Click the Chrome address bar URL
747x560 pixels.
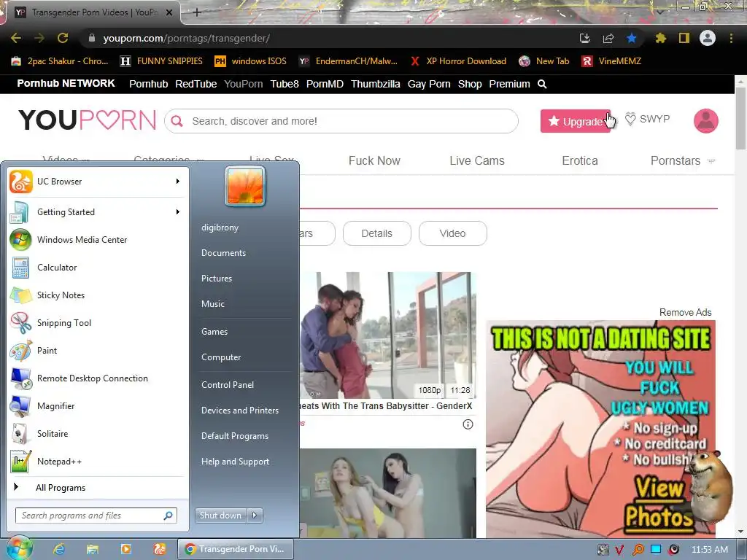pyautogui.click(x=186, y=38)
